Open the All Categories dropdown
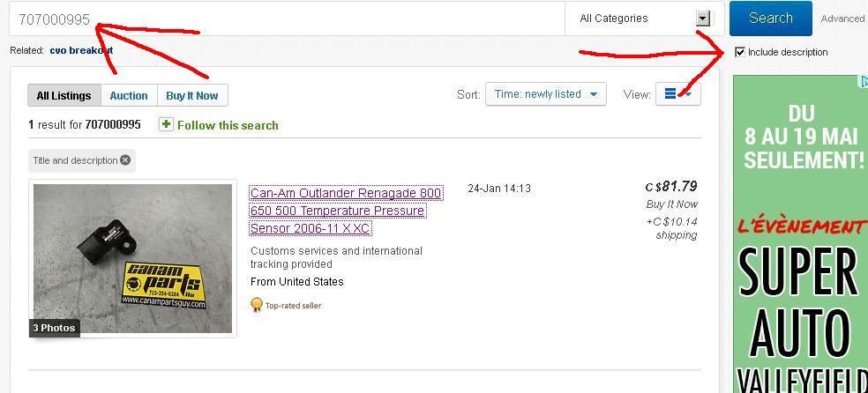 tap(644, 19)
